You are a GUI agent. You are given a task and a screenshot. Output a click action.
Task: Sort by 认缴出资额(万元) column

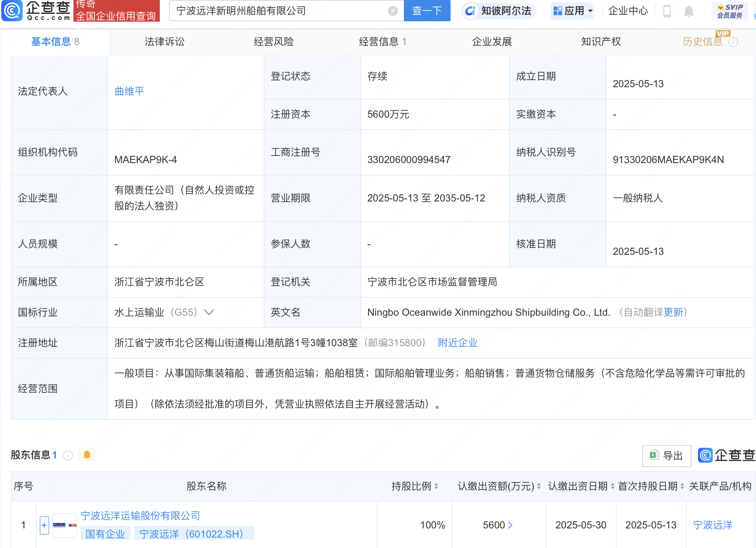[x=539, y=486]
